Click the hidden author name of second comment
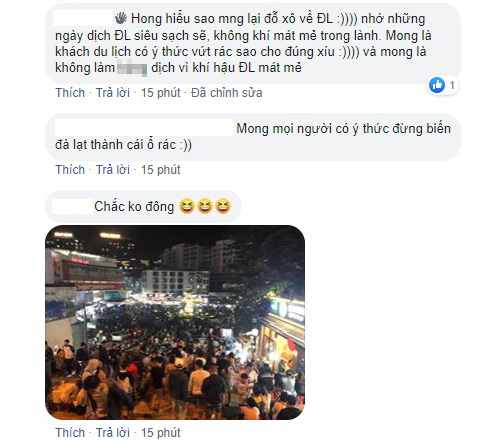The width and height of the screenshot is (488, 442). [144, 128]
